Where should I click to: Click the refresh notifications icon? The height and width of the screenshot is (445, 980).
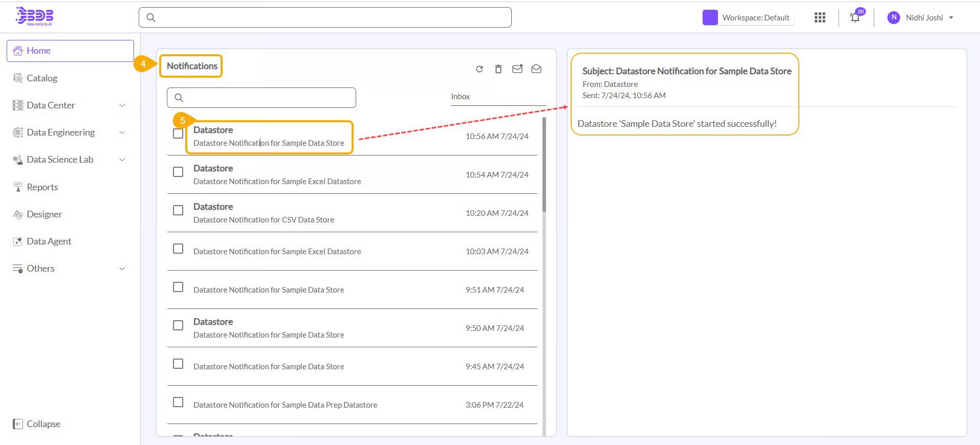coord(480,69)
